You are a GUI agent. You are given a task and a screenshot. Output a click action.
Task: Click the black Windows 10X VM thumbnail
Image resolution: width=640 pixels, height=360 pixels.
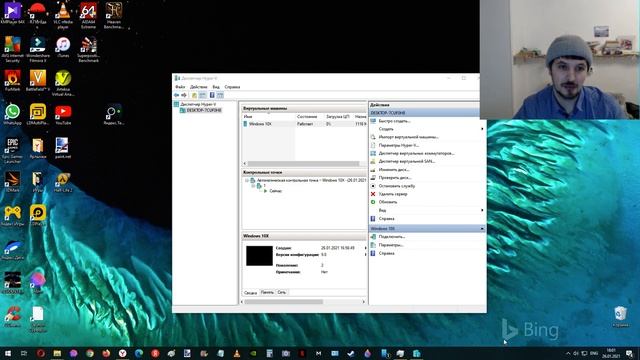pos(259,256)
